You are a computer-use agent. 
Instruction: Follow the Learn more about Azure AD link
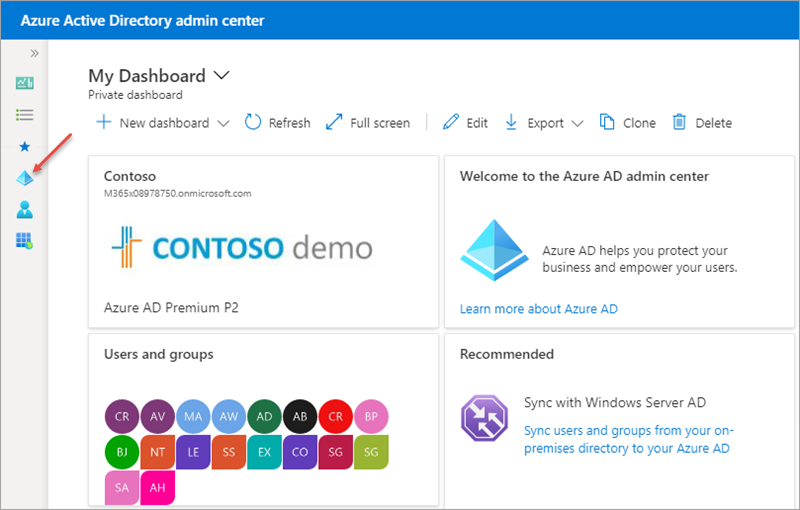[x=539, y=309]
